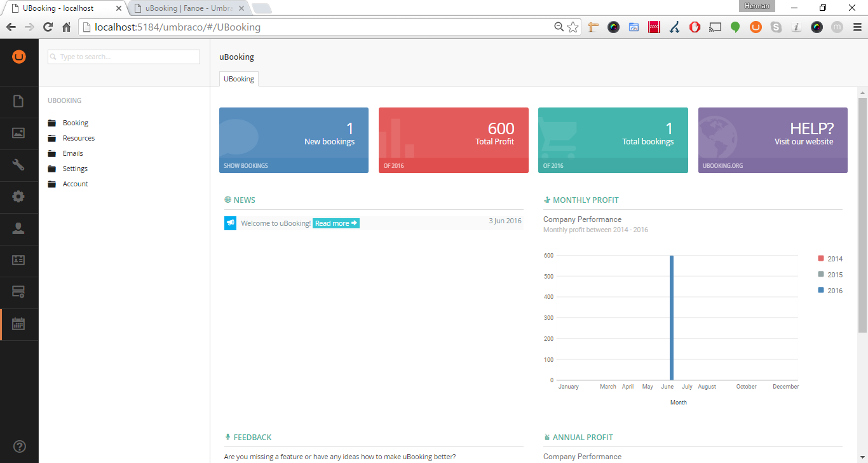Click the orange Umbraco extension icon
The image size is (868, 463).
(x=756, y=27)
